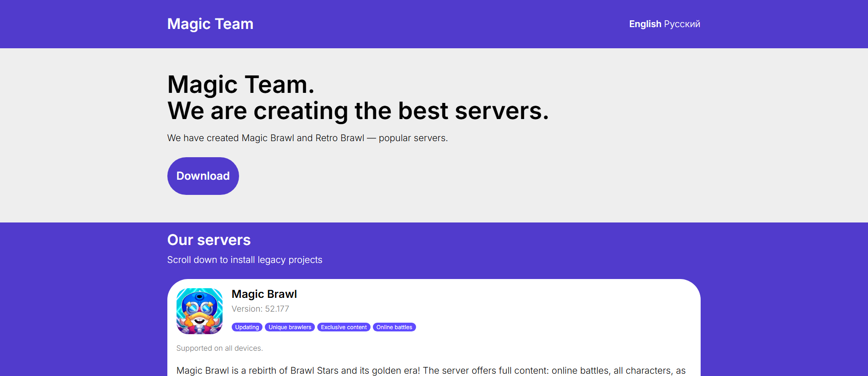Switch language to English

pos(645,24)
